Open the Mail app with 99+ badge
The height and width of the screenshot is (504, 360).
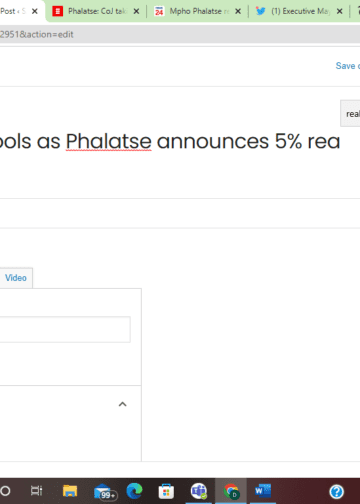(105, 492)
